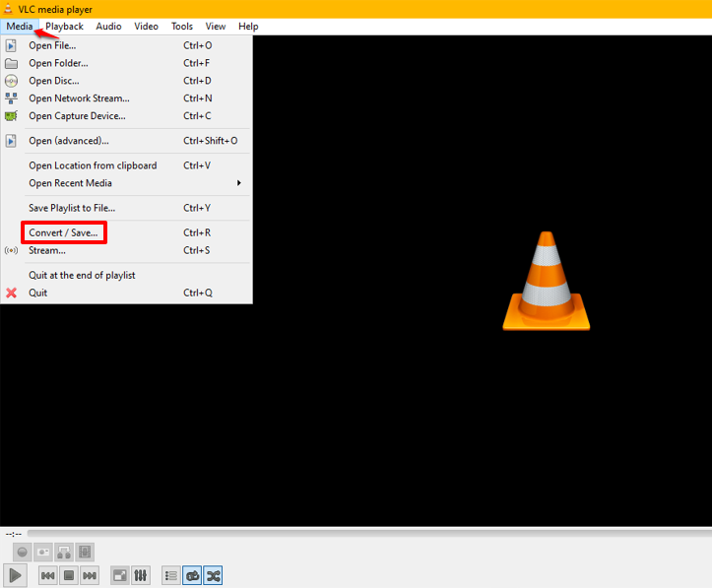Select Stream... menu entry
This screenshot has width=712, height=588.
tap(127, 250)
